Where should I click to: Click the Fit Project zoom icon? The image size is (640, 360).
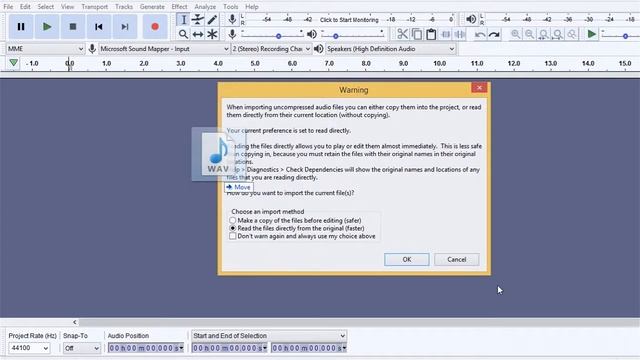[558, 34]
